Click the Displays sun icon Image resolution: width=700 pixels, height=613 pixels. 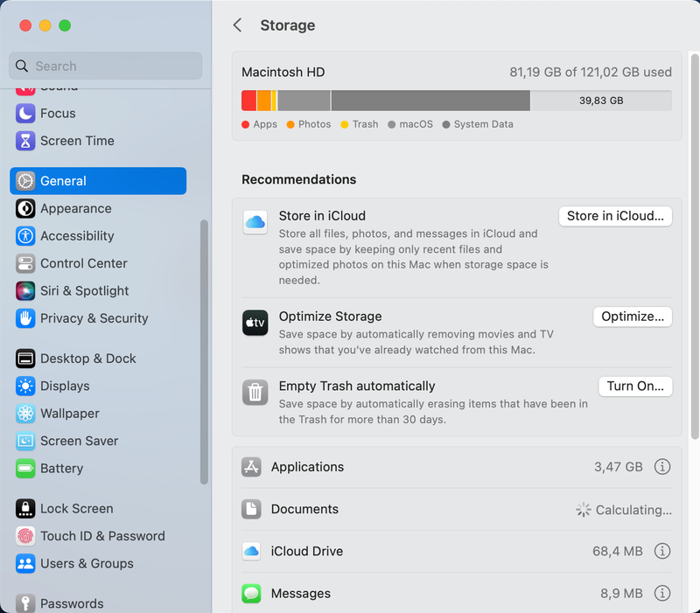tap(25, 387)
